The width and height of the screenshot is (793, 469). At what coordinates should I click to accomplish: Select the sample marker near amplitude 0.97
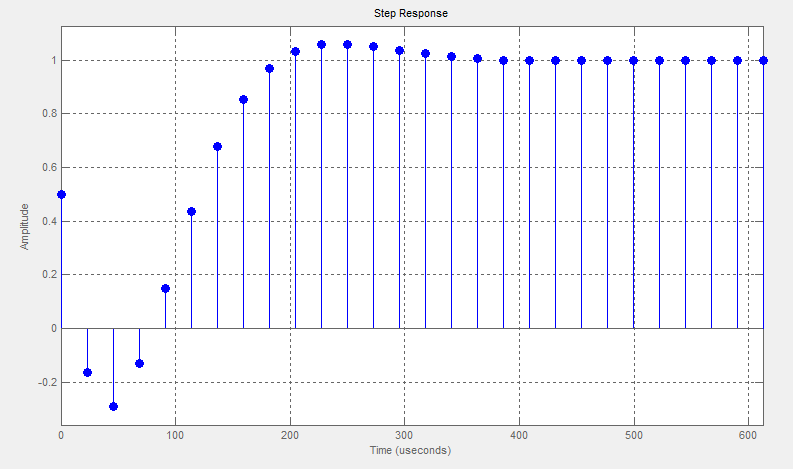[x=269, y=68]
